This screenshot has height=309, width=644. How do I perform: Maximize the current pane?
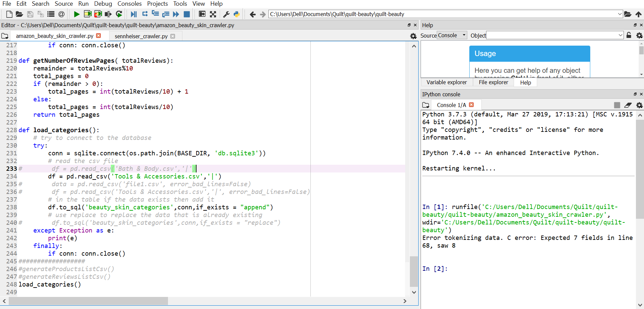point(202,14)
